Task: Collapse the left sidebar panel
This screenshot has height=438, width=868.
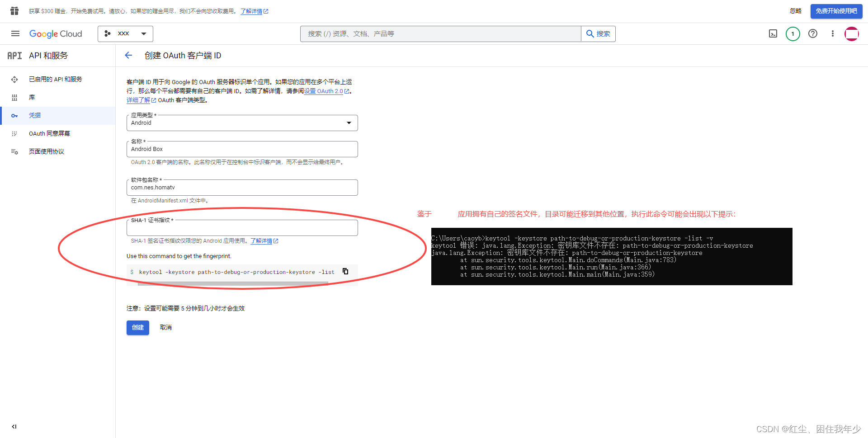Action: coord(14,426)
